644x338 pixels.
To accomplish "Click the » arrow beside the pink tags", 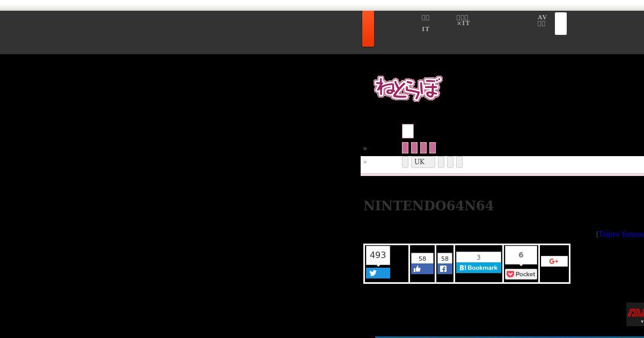I will pos(365,149).
